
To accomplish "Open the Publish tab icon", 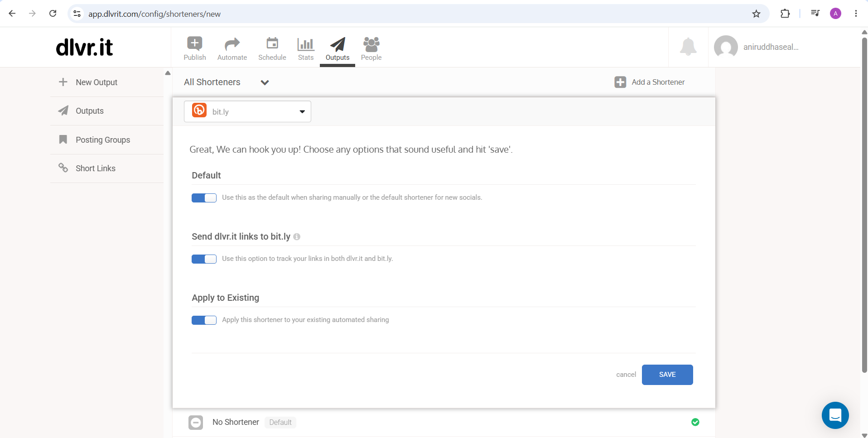I will [x=195, y=43].
